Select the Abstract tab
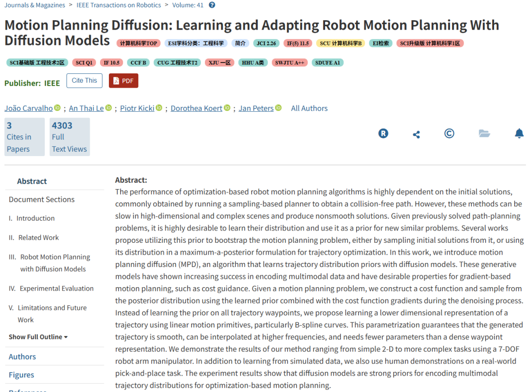The width and height of the screenshot is (532, 392). pos(32,181)
